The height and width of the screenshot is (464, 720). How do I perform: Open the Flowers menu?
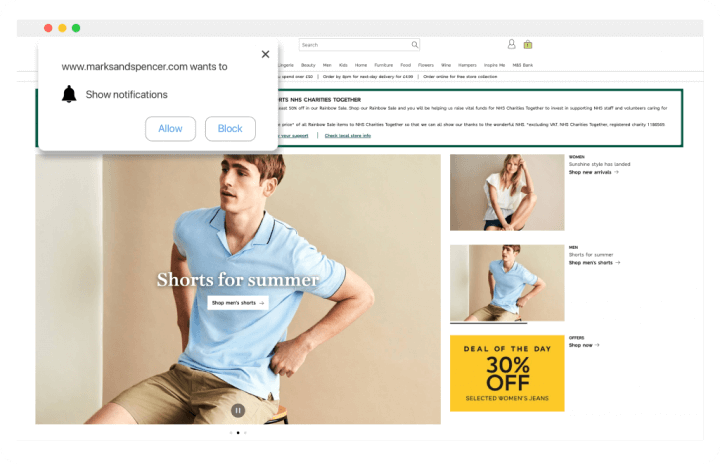click(426, 65)
